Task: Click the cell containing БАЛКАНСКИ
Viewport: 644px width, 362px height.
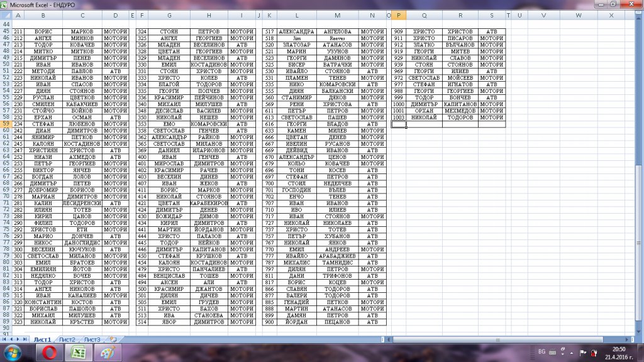Action: pos(337,90)
